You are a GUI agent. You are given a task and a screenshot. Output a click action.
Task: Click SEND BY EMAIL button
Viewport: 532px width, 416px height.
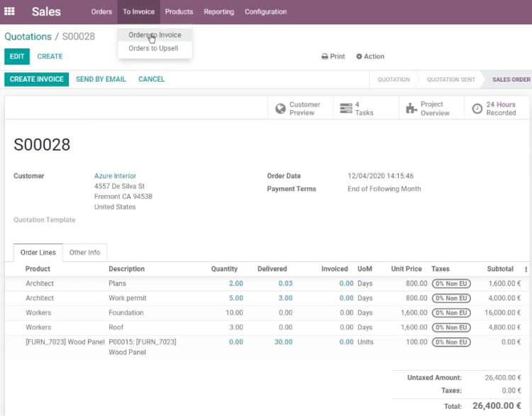click(101, 79)
